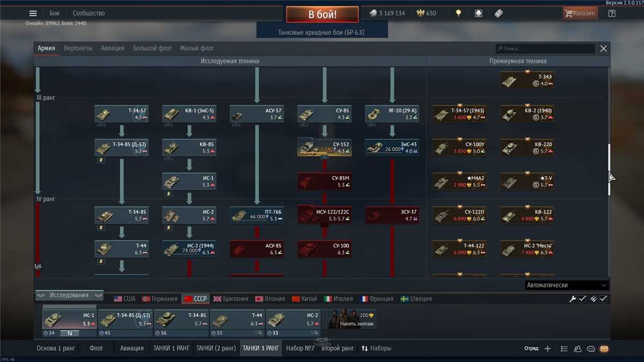Open the help question mark icon
644x362 pixels.
(x=612, y=13)
